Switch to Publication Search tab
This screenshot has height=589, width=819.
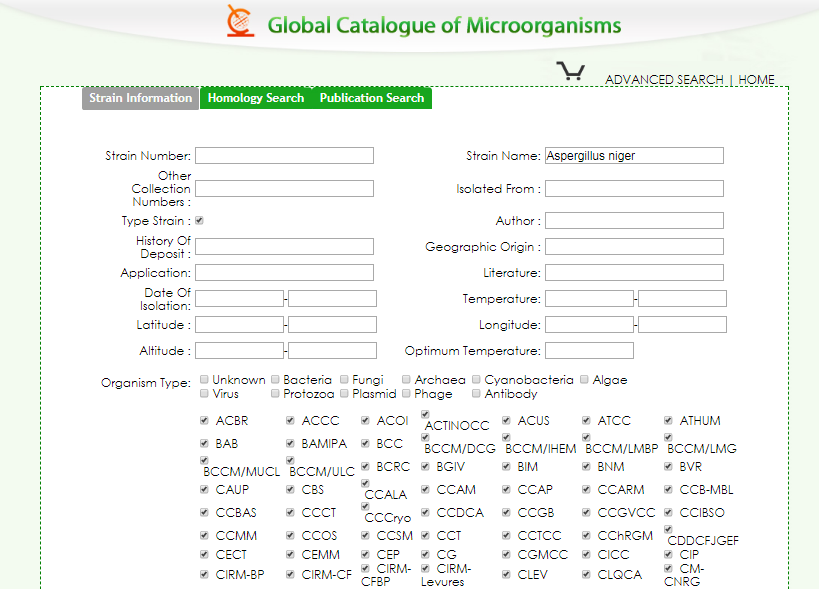coord(372,98)
